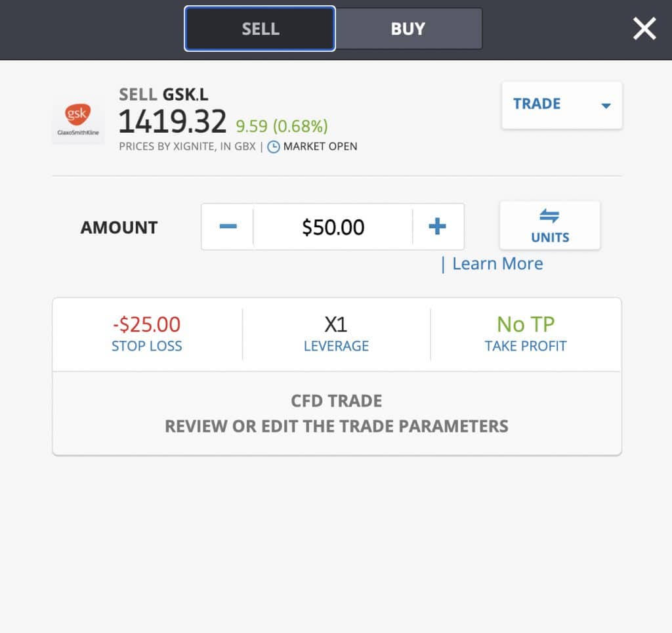Click the No TP value text
The height and width of the screenshot is (633, 672).
pyautogui.click(x=525, y=324)
